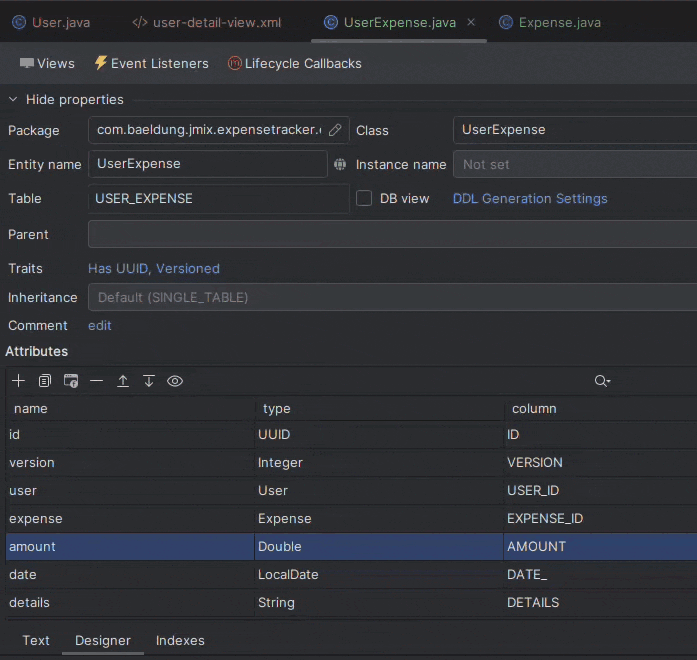Click the add attribute plus icon
This screenshot has width=697, height=660.
(18, 381)
